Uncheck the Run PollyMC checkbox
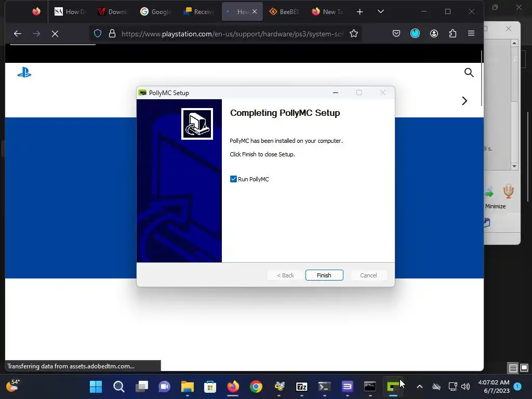 pos(233,179)
